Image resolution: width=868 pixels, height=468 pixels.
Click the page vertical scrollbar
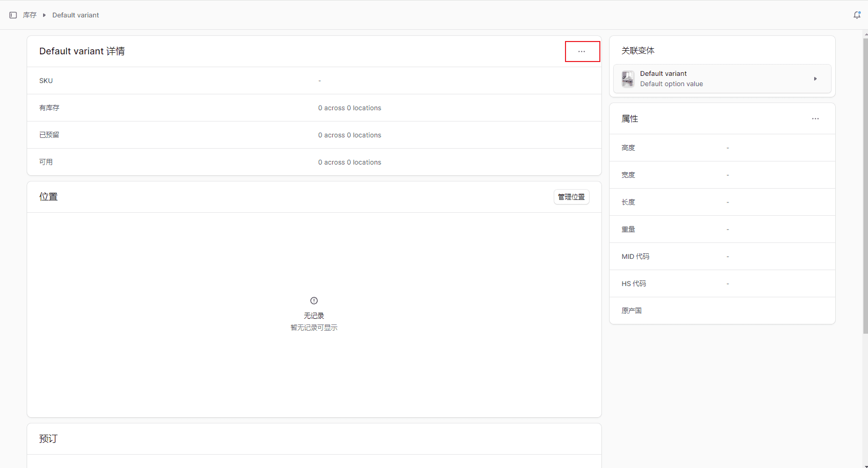[865, 185]
